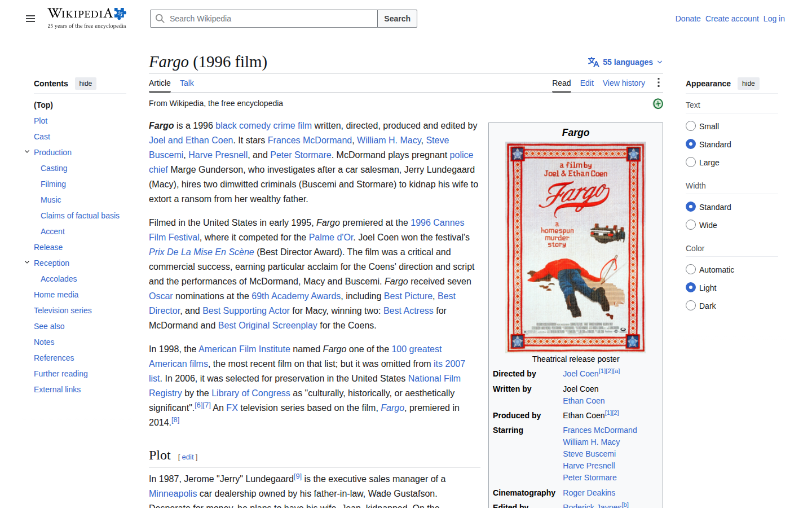
Task: Go to Accent subsection in contents
Action: click(52, 231)
